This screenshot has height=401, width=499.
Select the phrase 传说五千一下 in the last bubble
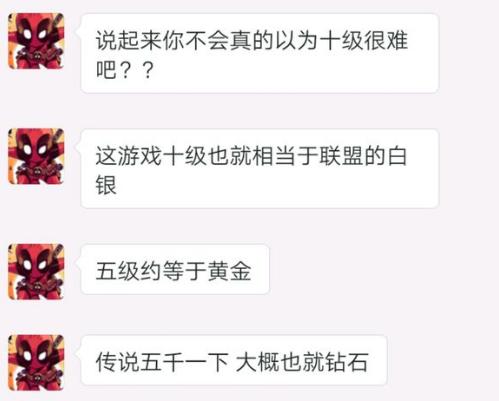[162, 362]
